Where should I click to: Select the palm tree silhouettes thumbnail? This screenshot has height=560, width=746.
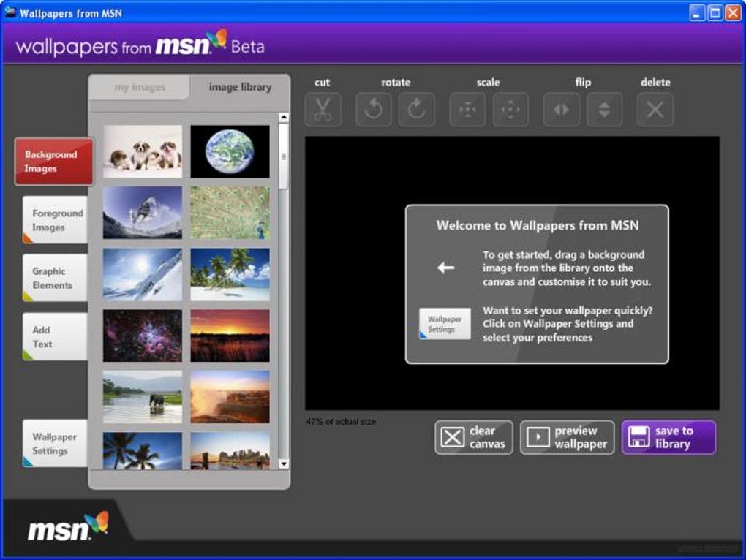point(143,450)
